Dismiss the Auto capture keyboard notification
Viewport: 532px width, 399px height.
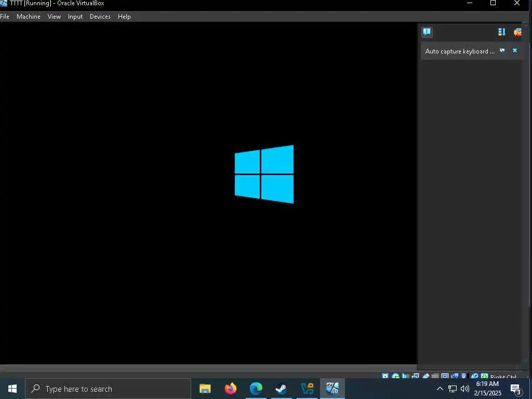point(515,50)
